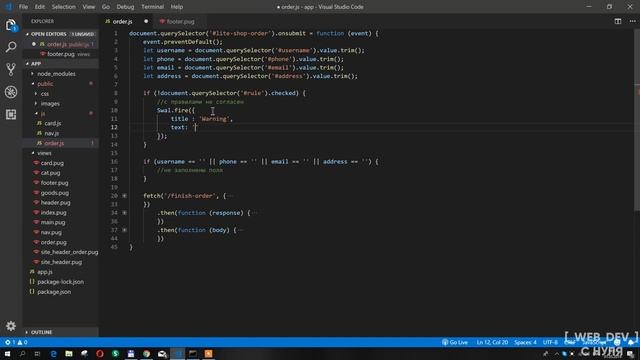Open the File menu
Image resolution: width=640 pixels, height=360 pixels.
23,7
